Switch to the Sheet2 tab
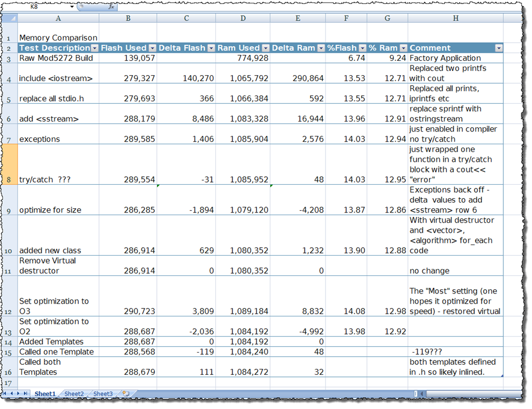The height and width of the screenshot is (409, 532). pyautogui.click(x=74, y=394)
